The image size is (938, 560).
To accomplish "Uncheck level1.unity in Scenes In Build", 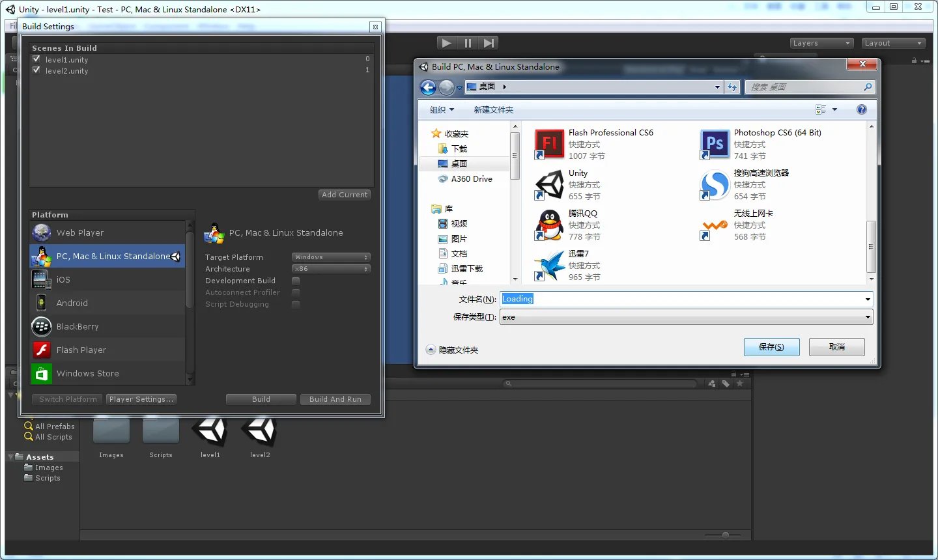I will (x=36, y=59).
